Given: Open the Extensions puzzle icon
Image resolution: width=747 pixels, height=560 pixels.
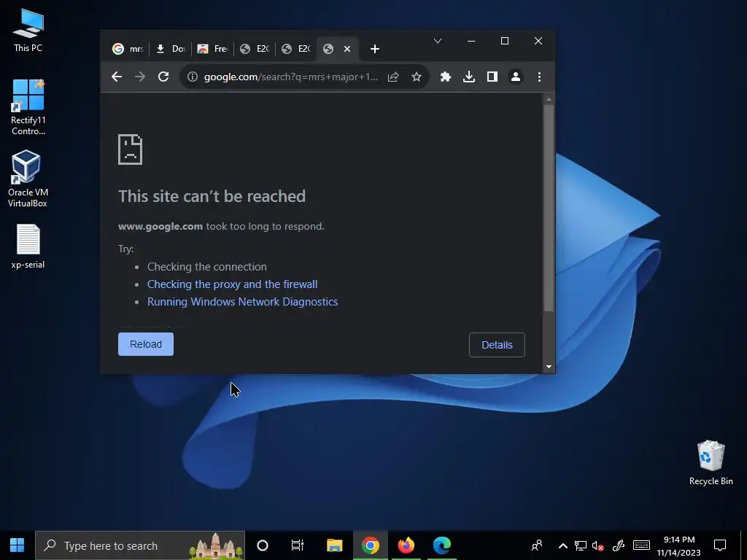Looking at the screenshot, I should point(446,77).
